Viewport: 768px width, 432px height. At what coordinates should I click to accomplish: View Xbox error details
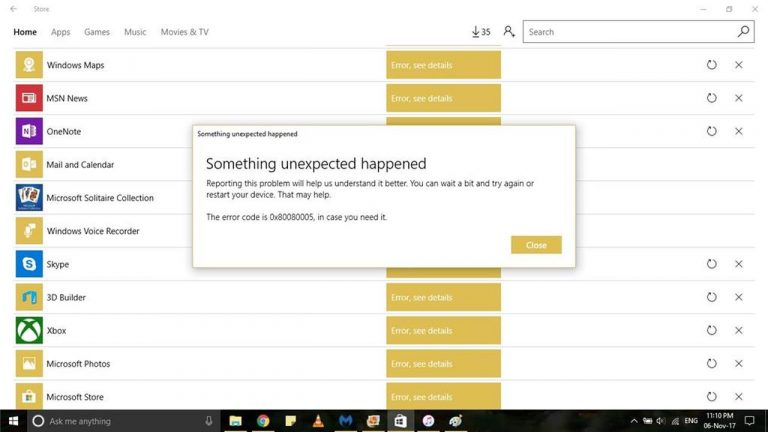tap(443, 331)
